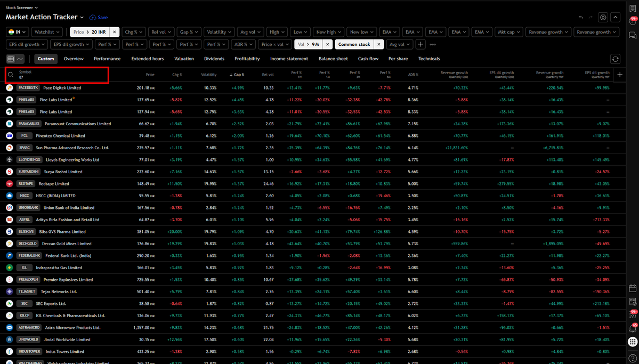Open the alerts clock icon with the 99+ badge
The height and width of the screenshot is (364, 639).
(x=633, y=22)
